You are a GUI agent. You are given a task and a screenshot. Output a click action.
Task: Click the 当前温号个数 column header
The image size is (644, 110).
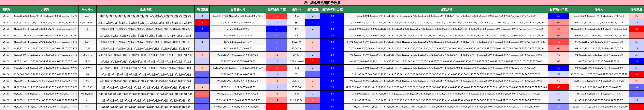pos(277,9)
